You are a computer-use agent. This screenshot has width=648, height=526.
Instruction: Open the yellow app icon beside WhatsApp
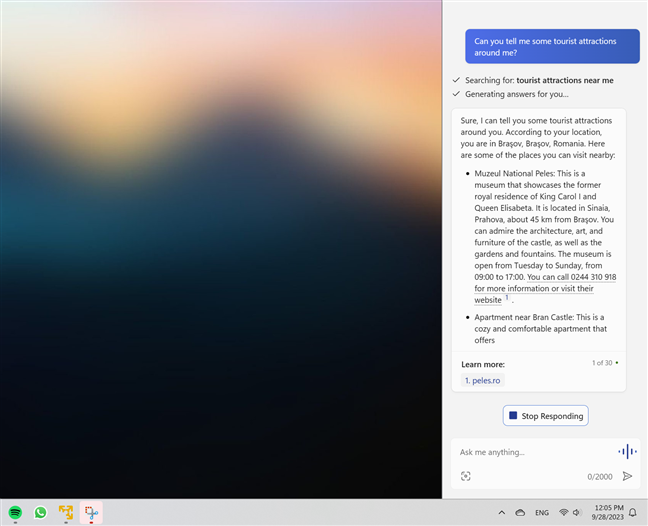(x=66, y=512)
